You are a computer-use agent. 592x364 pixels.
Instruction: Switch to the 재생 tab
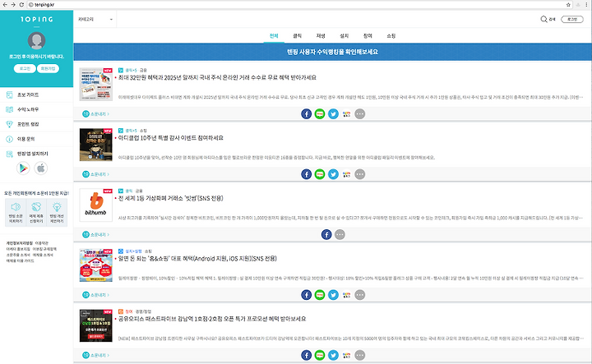[321, 36]
